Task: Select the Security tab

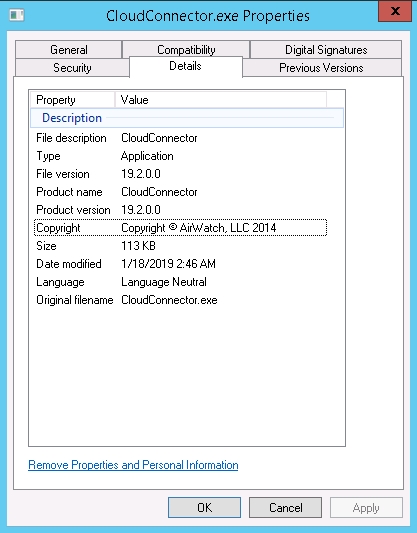Action: point(72,68)
